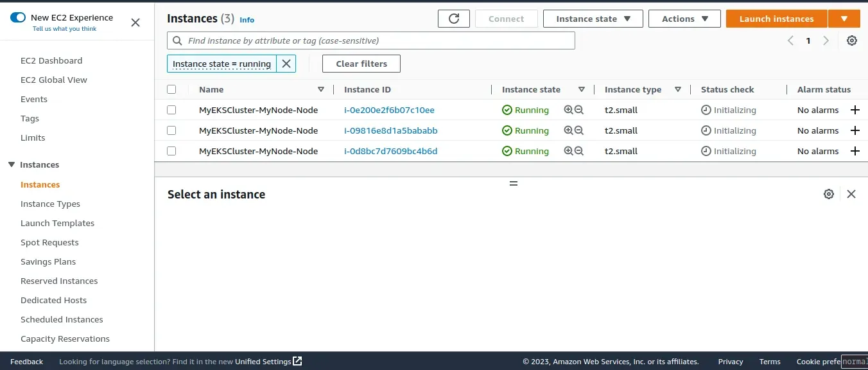Go to EC2 Dashboard in the sidebar
Viewport: 868px width, 370px height.
coord(51,60)
